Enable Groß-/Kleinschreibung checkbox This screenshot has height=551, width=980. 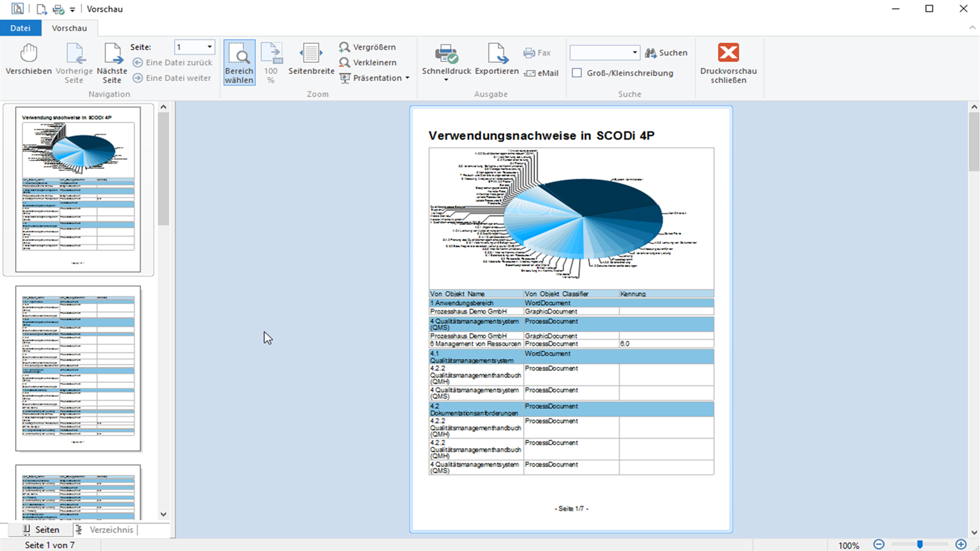[x=577, y=73]
